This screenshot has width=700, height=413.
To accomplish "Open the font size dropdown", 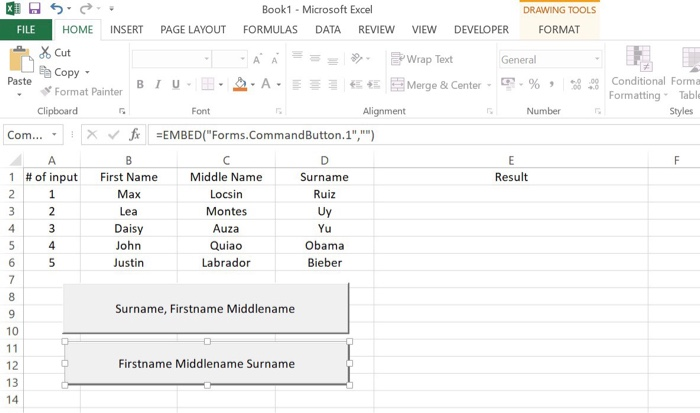I will click(x=242, y=59).
